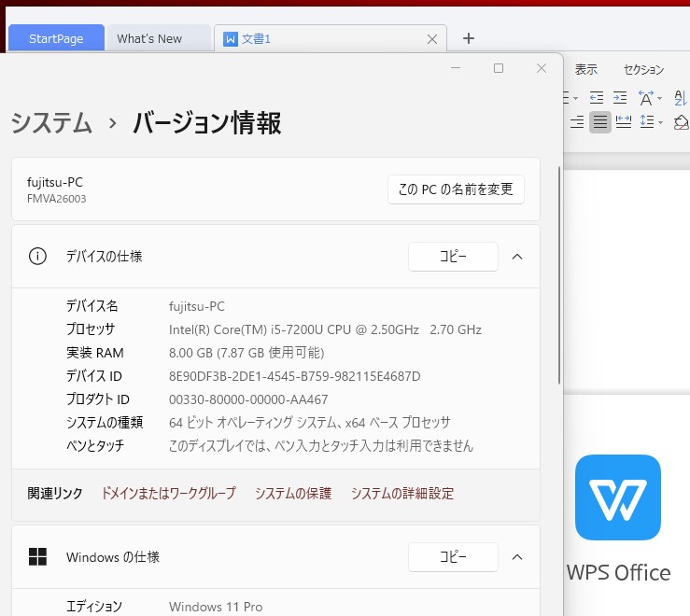Open shading fill tool in WPS

point(681,122)
